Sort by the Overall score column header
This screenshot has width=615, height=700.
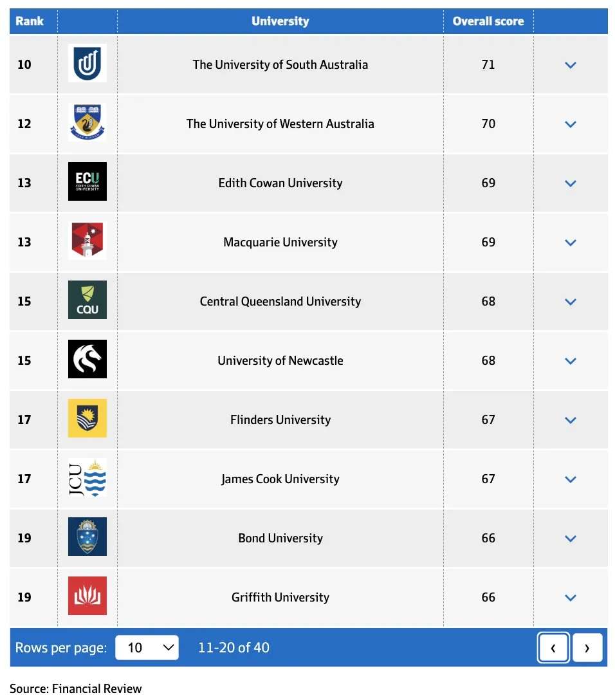(x=488, y=21)
